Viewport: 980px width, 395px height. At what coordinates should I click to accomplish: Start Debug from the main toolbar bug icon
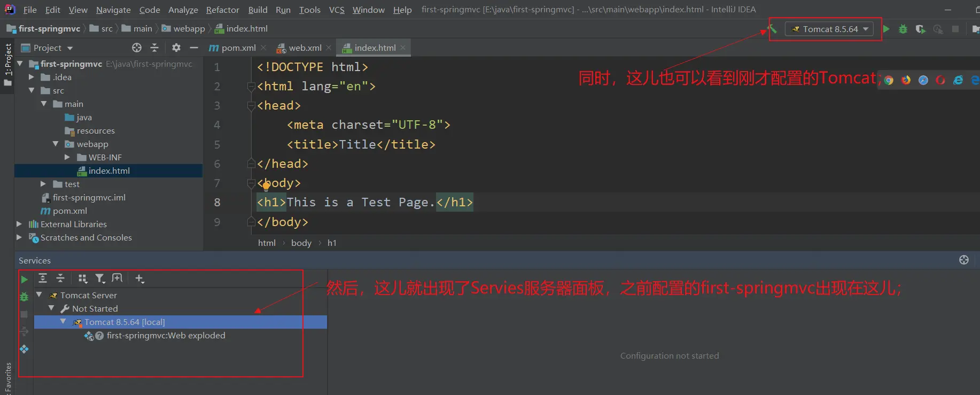tap(903, 29)
